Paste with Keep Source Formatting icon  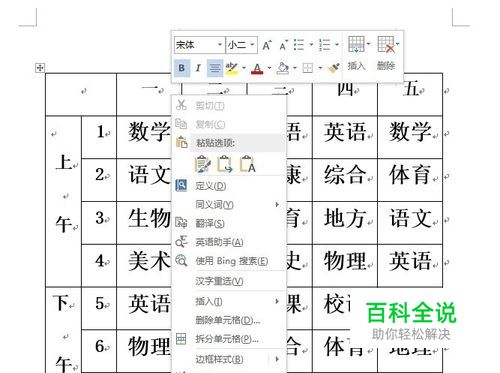coord(203,164)
